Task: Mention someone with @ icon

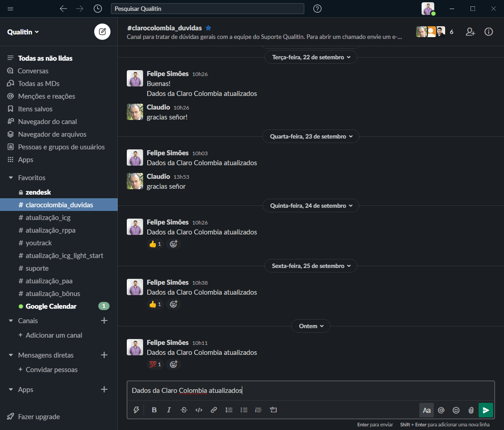Action: 442,410
